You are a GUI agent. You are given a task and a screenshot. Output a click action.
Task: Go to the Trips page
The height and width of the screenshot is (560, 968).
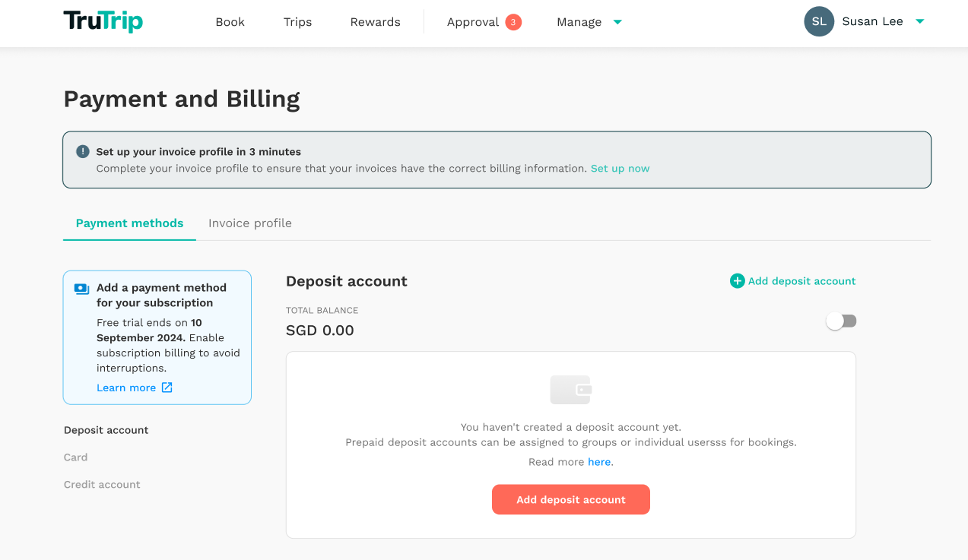coord(297,22)
